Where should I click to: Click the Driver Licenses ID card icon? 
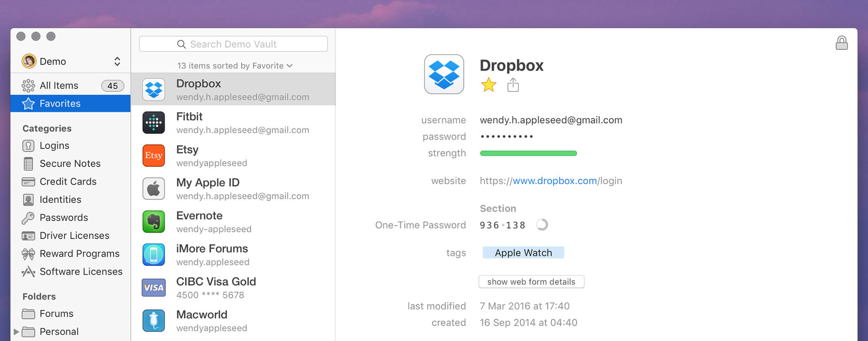coord(28,236)
